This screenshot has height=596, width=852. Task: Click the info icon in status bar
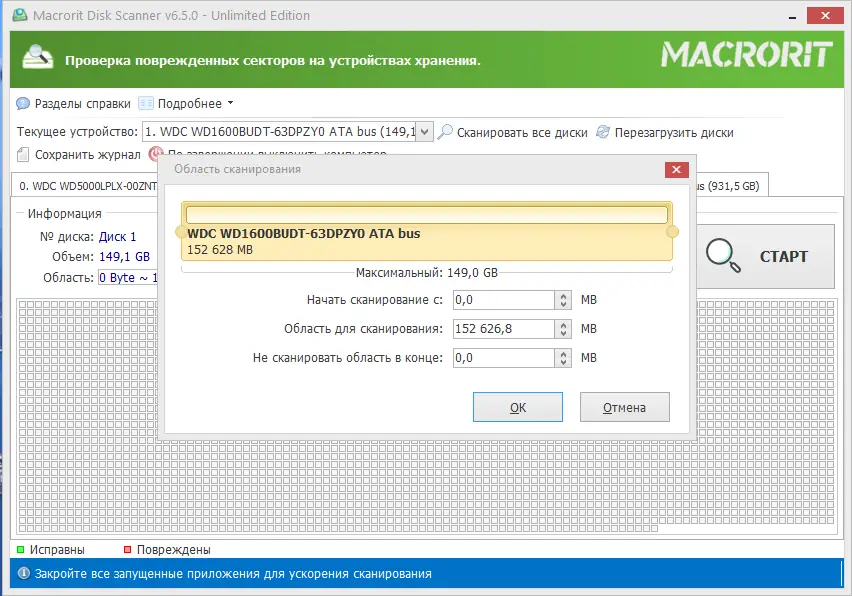click(x=24, y=573)
